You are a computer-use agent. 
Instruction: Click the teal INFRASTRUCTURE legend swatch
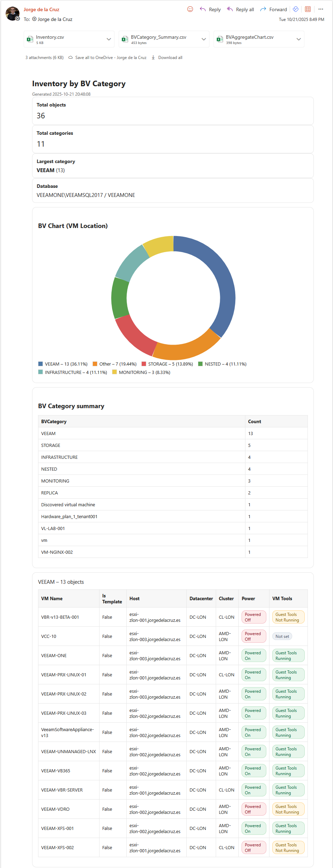click(40, 372)
